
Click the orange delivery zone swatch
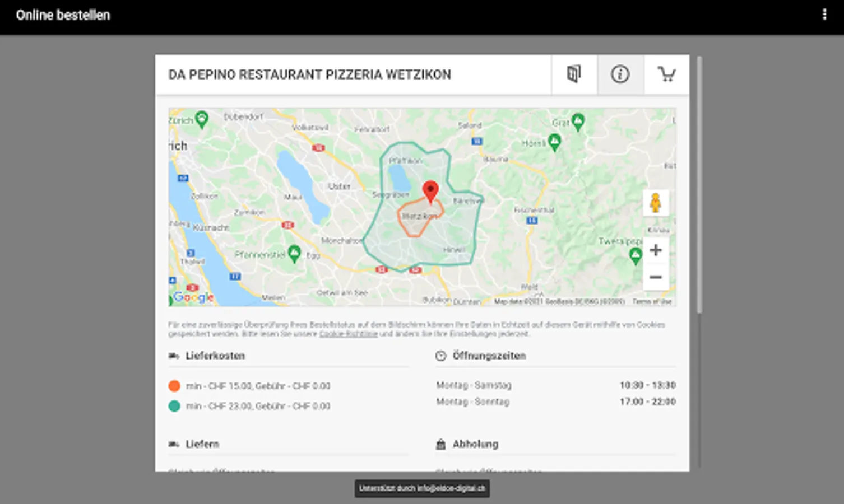(x=174, y=386)
